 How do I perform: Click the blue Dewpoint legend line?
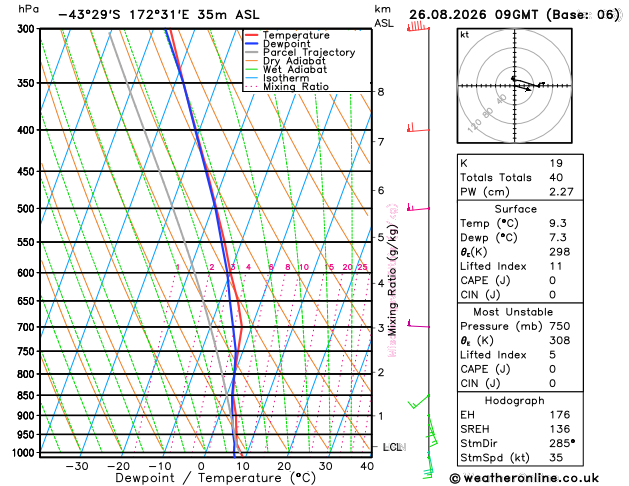coord(252,44)
